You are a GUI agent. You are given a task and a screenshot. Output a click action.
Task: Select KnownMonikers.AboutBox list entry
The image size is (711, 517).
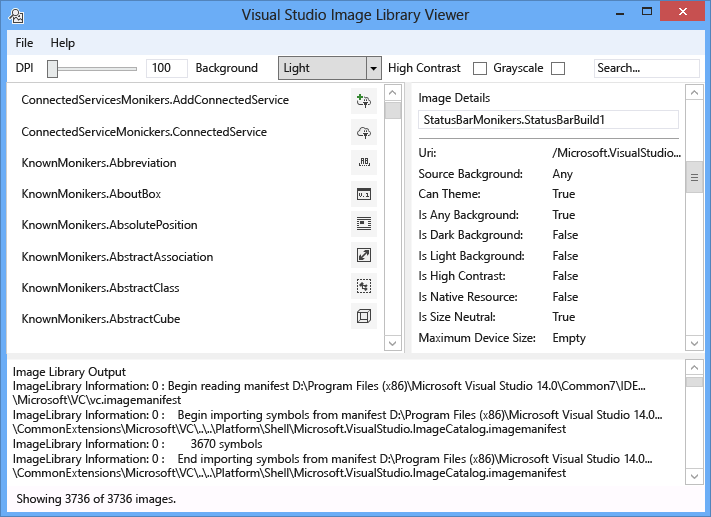pos(91,194)
